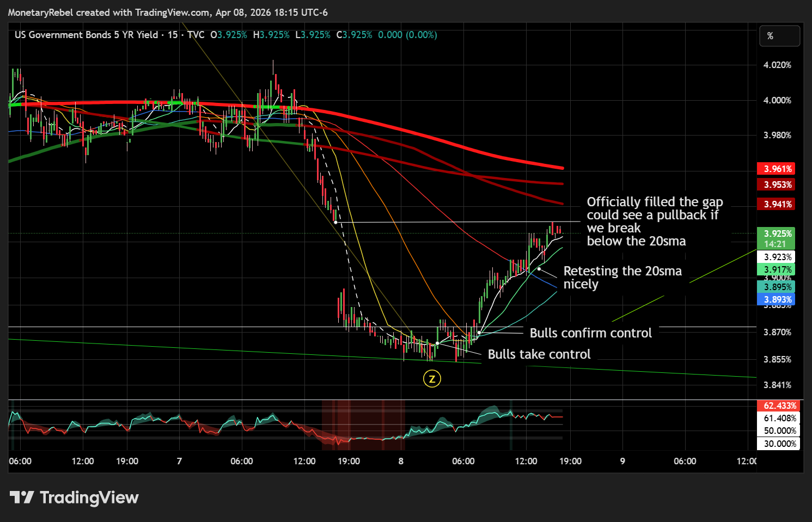Click the 4.000% tick on the price axis
The height and width of the screenshot is (522, 812).
tap(777, 100)
